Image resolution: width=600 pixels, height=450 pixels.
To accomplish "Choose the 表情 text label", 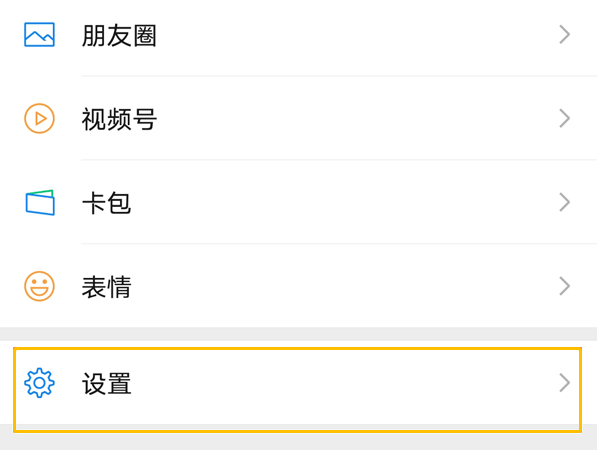I will point(106,288).
